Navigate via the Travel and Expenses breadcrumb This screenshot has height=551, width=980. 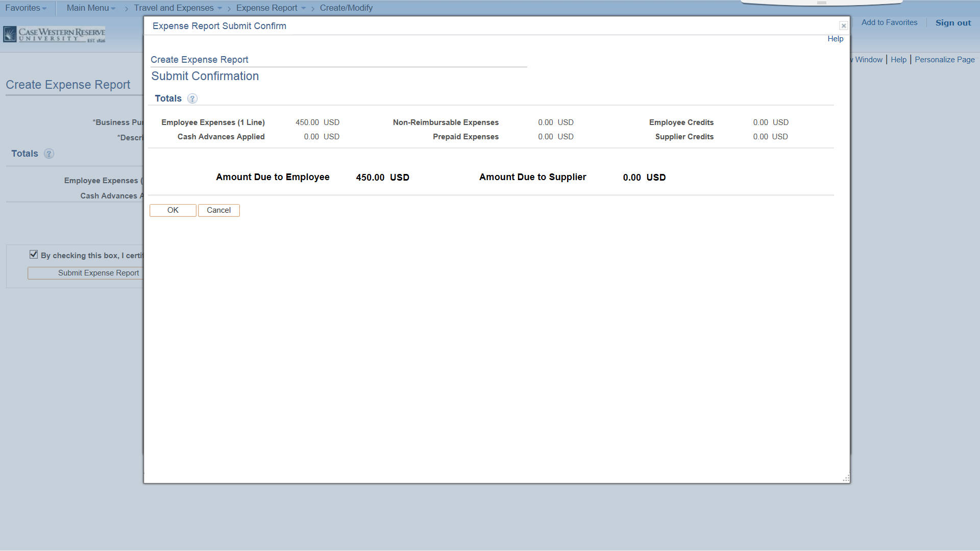174,8
